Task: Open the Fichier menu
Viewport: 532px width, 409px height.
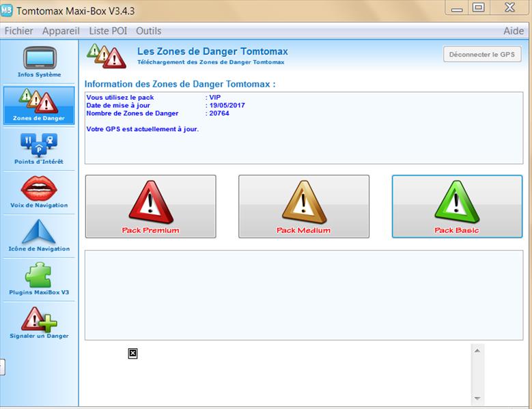Action: (18, 31)
